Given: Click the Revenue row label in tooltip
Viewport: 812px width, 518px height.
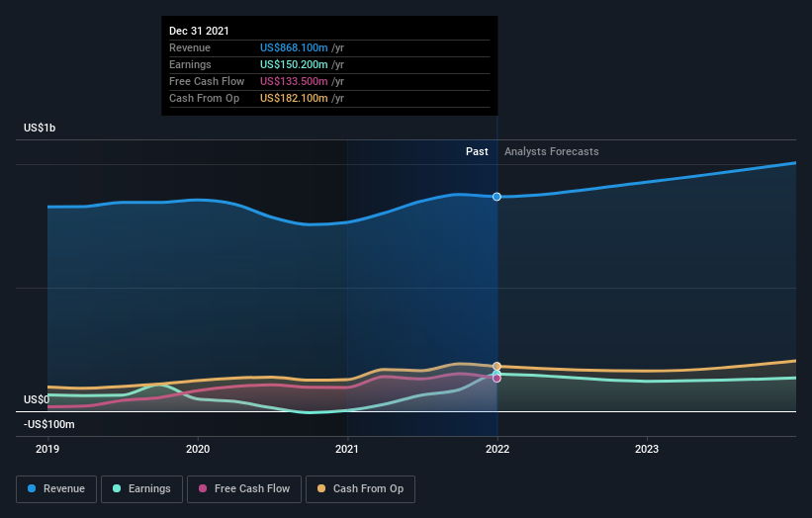Looking at the screenshot, I should point(190,47).
